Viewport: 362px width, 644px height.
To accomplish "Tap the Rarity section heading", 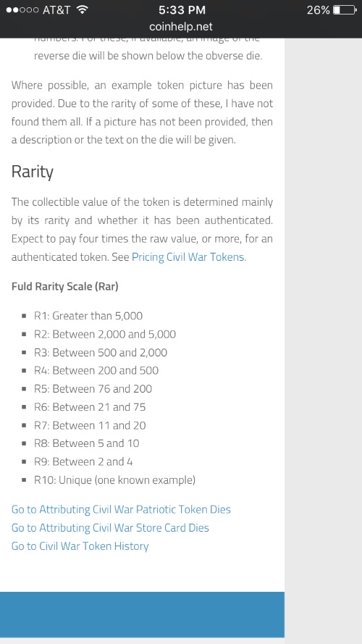I will pos(32,172).
